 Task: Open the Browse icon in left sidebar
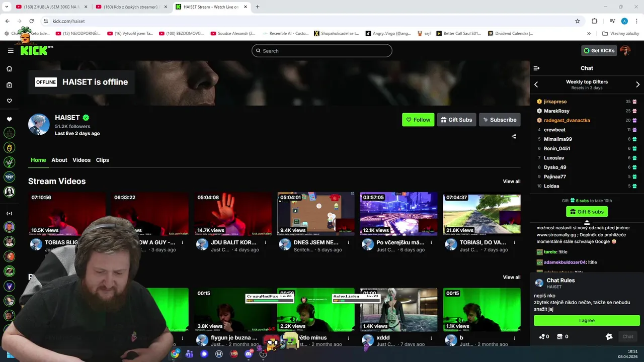(x=9, y=85)
